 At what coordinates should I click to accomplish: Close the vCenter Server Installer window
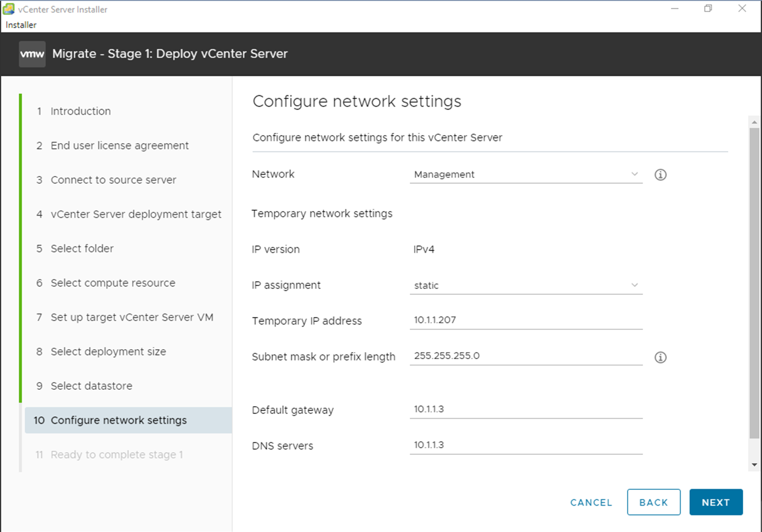coord(742,8)
